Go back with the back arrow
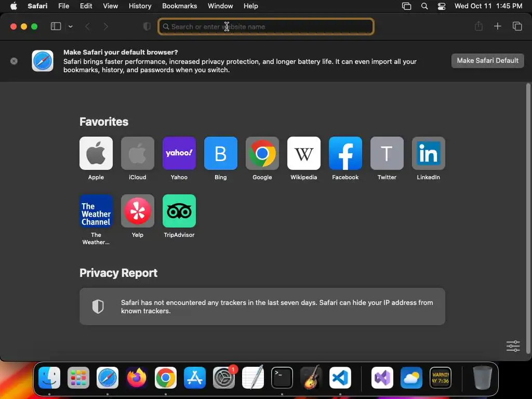This screenshot has height=399, width=532. 87,26
